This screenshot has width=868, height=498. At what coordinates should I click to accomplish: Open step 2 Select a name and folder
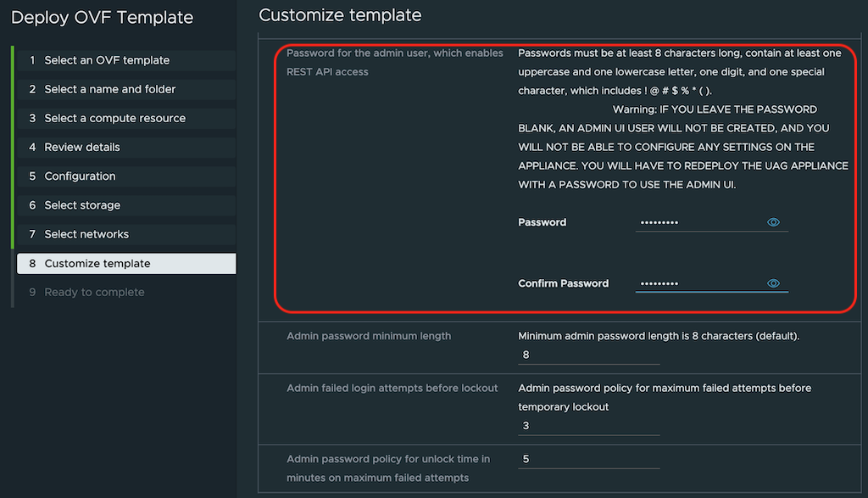coord(110,89)
